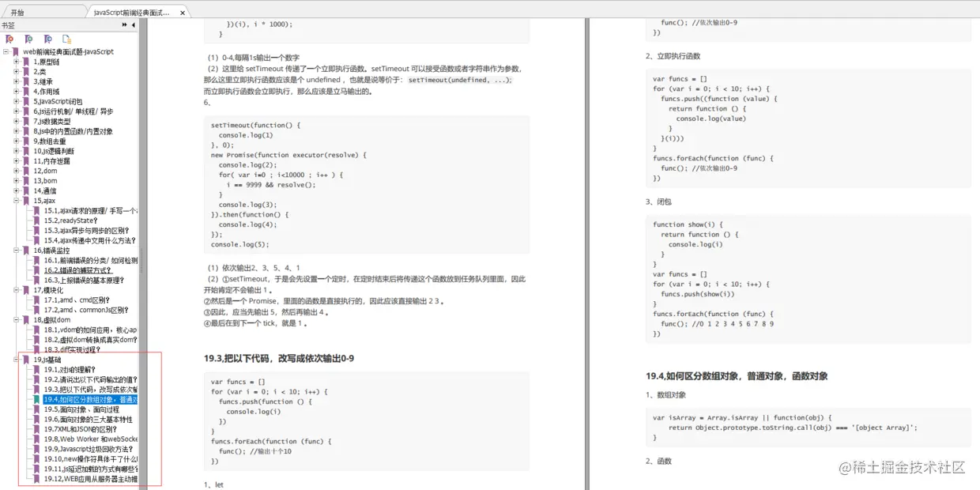Viewport: 980px width, 490px height.
Task: Open bookmark 18.1,vdom的如何应用
Action: (90, 330)
